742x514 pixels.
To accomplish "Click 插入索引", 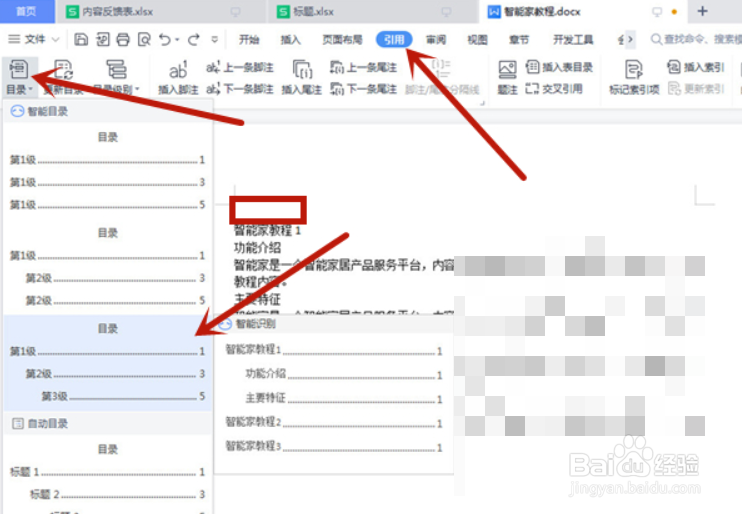I will (696, 67).
